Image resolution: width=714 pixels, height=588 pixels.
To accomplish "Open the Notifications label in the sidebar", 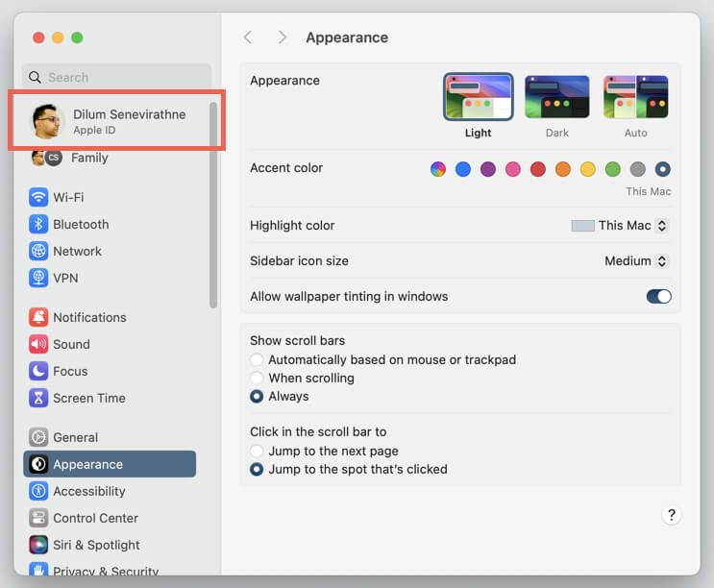I will coord(89,317).
